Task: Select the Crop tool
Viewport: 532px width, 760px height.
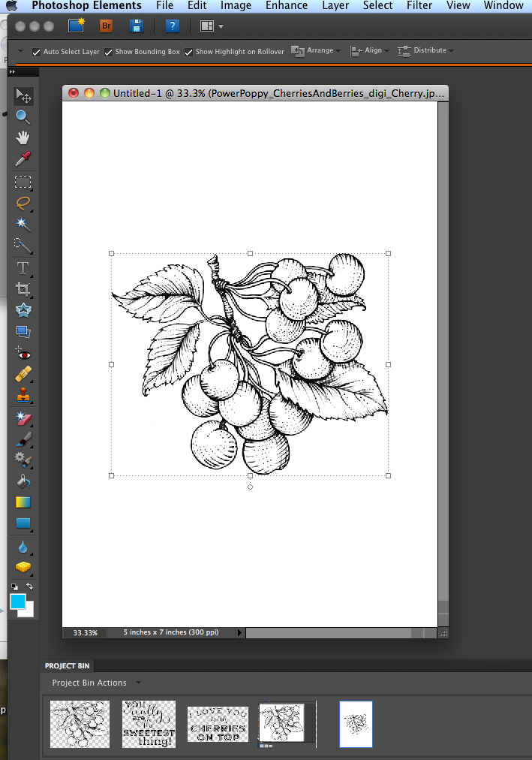Action: 23,289
